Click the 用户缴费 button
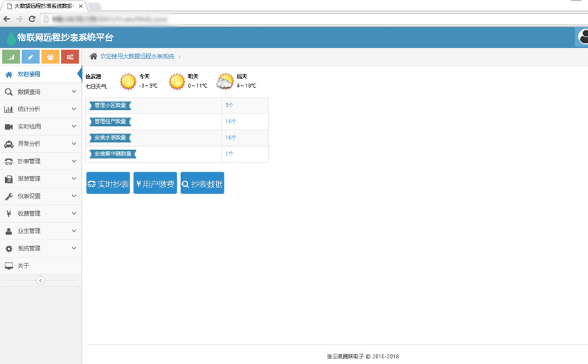This screenshot has height=364, width=588. (x=155, y=184)
